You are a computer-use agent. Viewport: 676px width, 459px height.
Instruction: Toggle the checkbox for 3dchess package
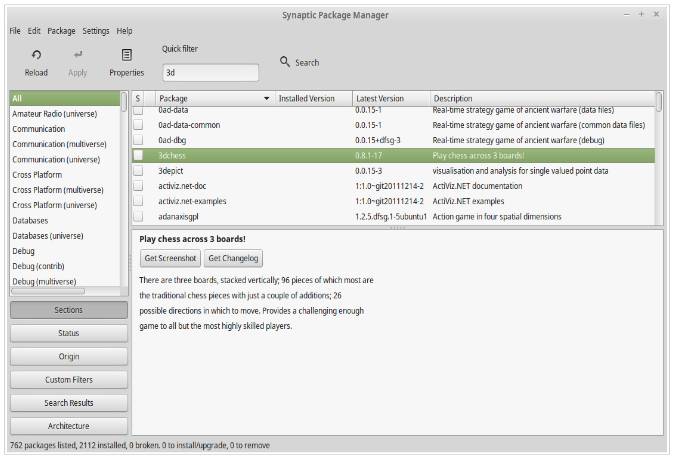[139, 156]
